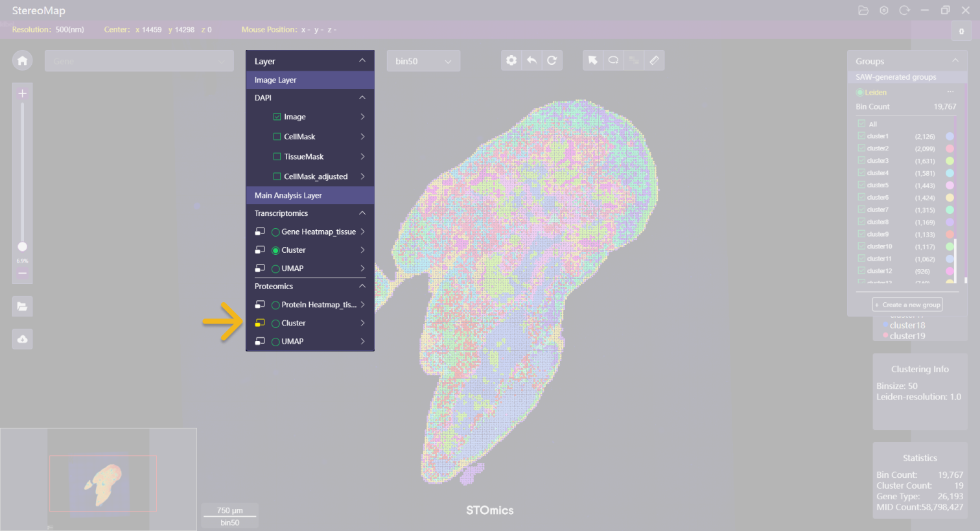Click the zoom slider handle
The width and height of the screenshot is (980, 531).
23,246
